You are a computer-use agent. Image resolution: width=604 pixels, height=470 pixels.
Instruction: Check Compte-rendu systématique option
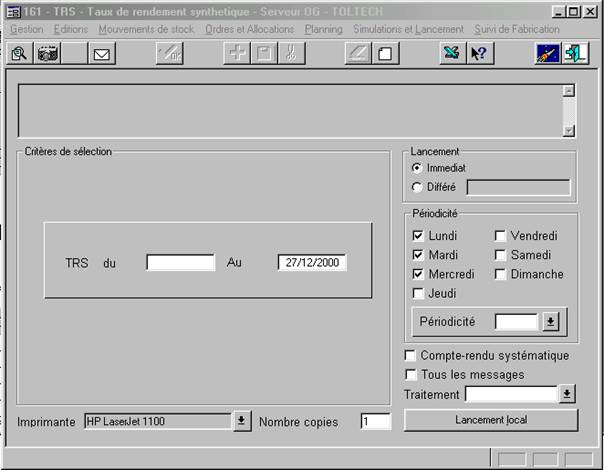tap(409, 356)
